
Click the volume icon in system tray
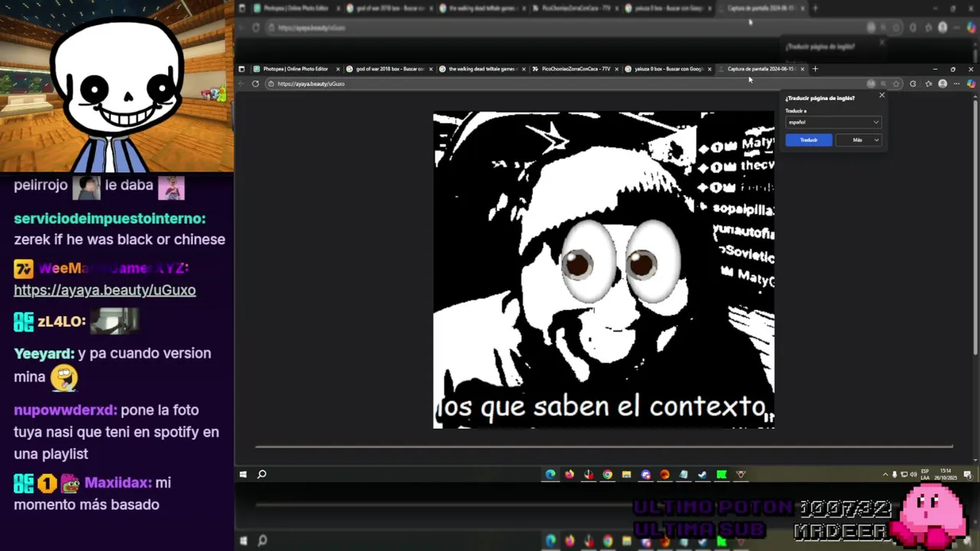[913, 474]
